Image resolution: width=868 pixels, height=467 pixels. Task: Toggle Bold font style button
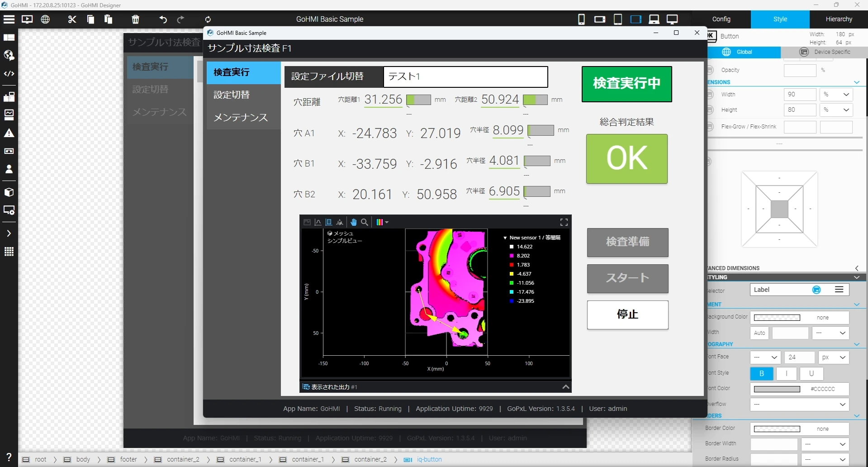[761, 374]
